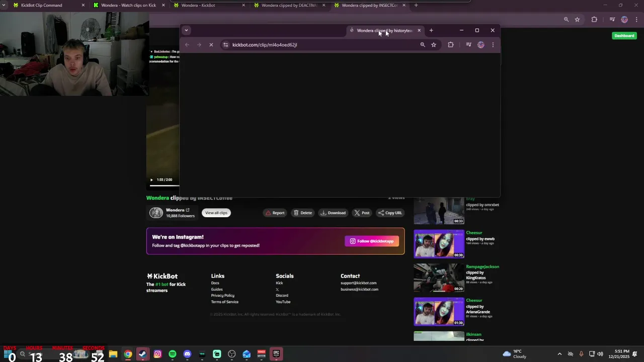
Task: Open Extensions puzzle icon in front window
Action: [451, 45]
